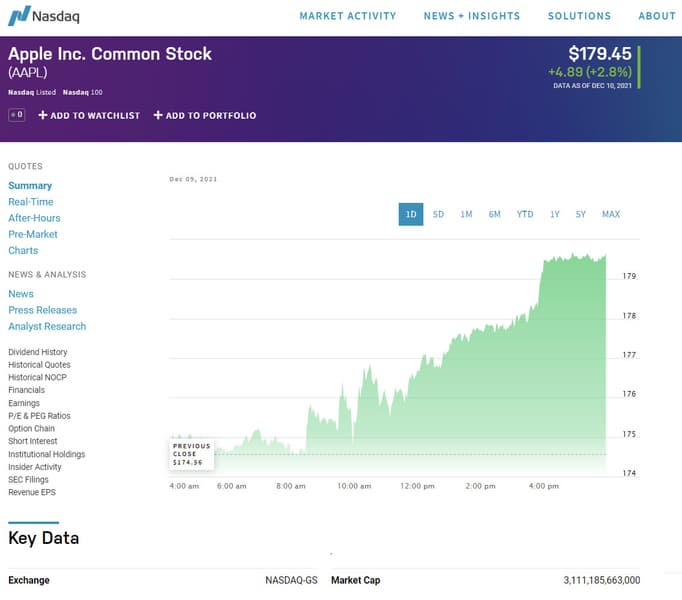This screenshot has width=682, height=600.
Task: Click the Previous Close label on chart
Action: point(191,454)
